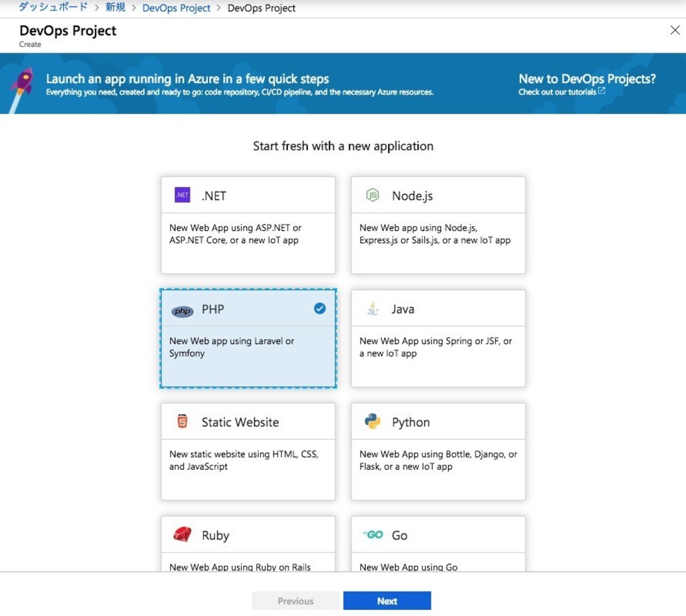Select the Go card title
This screenshot has width=686, height=616.
[399, 535]
